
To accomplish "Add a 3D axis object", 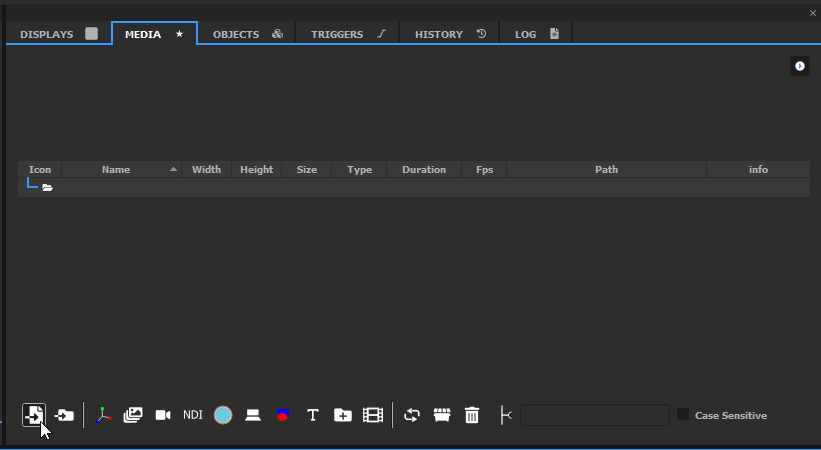I will coord(103,415).
